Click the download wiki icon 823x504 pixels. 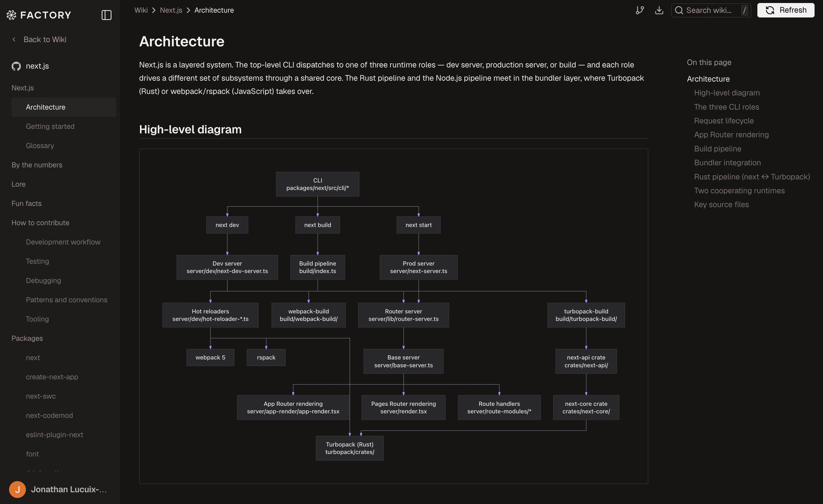click(x=659, y=10)
